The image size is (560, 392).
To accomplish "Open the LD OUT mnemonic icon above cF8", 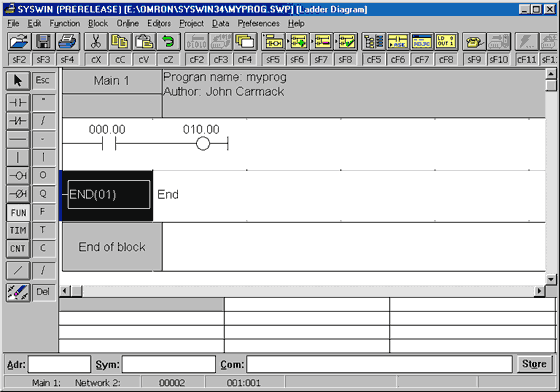I will (x=446, y=42).
